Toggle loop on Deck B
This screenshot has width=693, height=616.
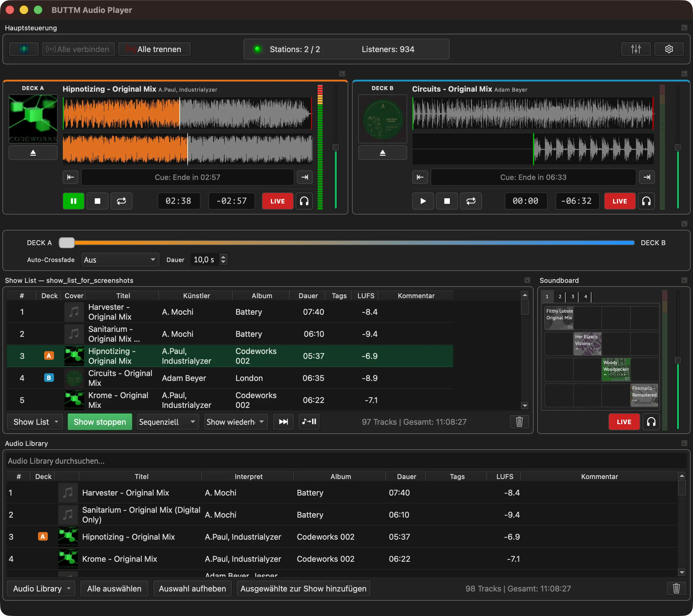[471, 201]
